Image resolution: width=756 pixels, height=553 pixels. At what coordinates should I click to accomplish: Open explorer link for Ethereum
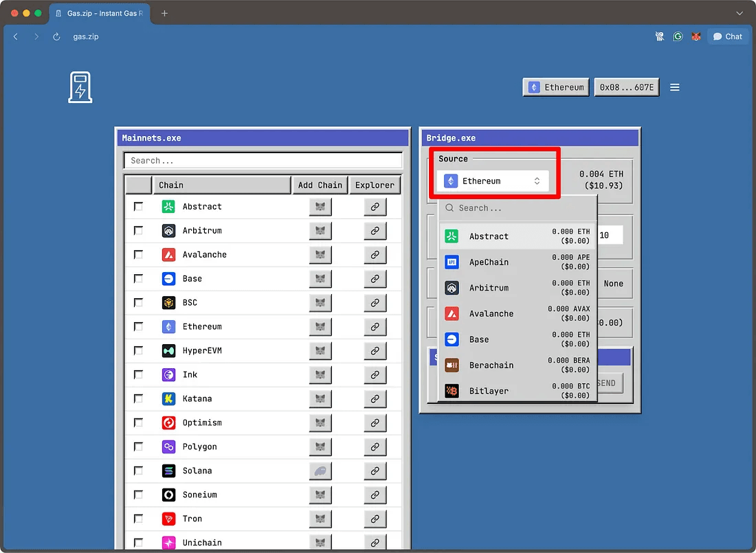pyautogui.click(x=375, y=327)
